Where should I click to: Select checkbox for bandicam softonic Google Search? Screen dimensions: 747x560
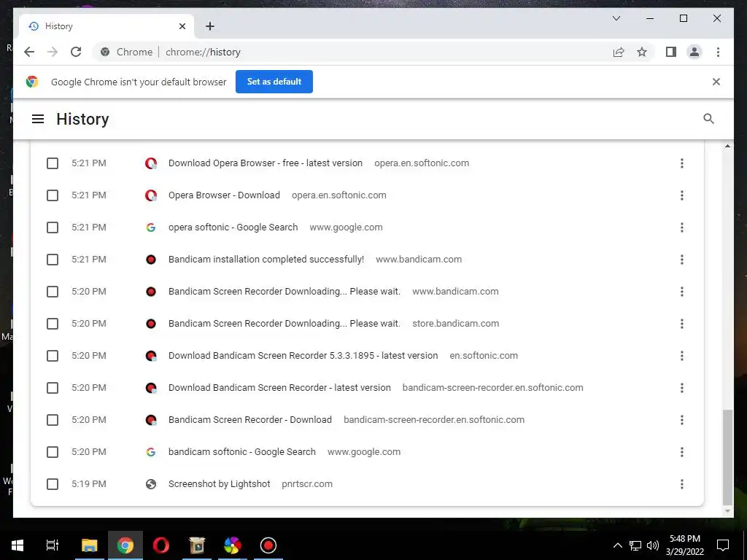point(53,452)
